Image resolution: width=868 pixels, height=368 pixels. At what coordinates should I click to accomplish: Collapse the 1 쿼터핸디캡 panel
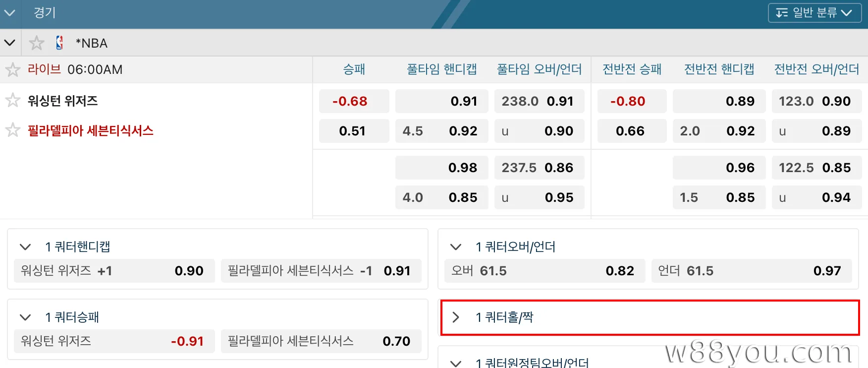[x=25, y=246]
